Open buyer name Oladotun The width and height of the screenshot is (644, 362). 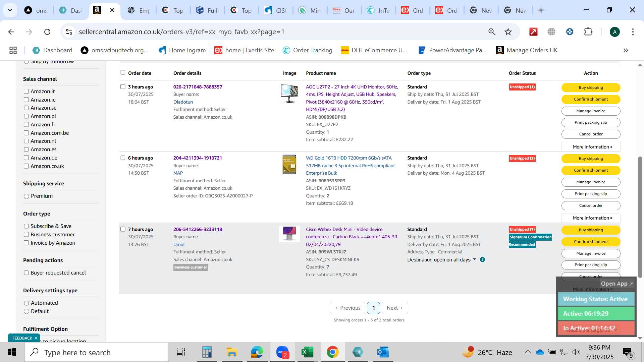[x=183, y=102]
